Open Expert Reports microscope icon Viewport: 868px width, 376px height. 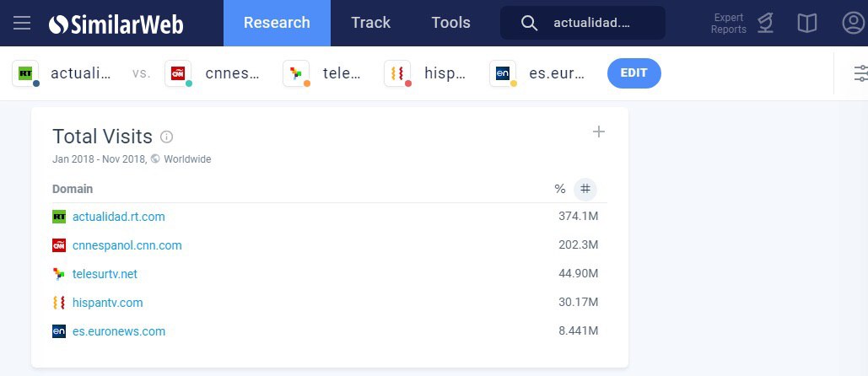click(766, 24)
